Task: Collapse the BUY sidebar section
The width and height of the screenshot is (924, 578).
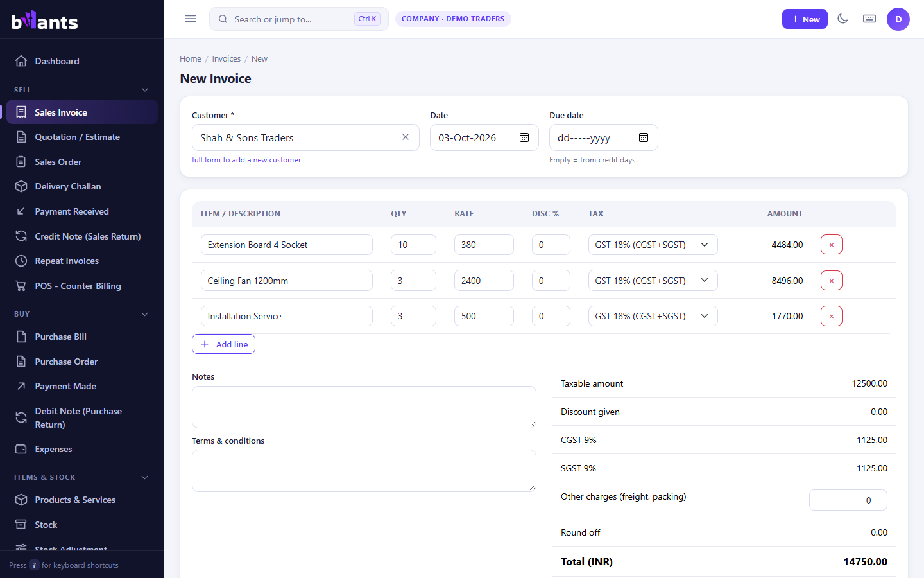Action: click(x=82, y=314)
